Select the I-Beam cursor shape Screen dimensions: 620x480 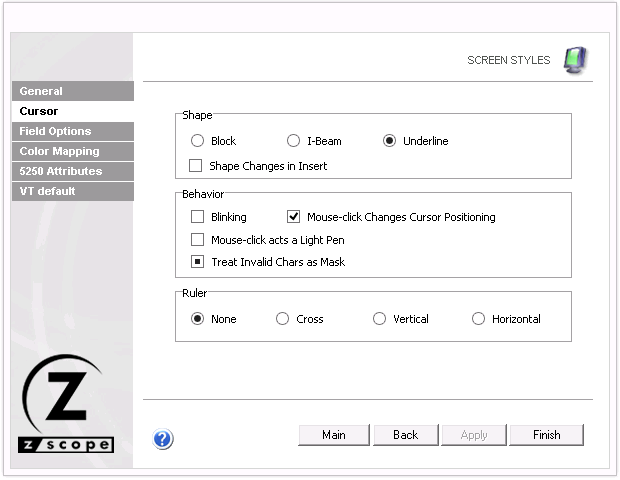293,141
